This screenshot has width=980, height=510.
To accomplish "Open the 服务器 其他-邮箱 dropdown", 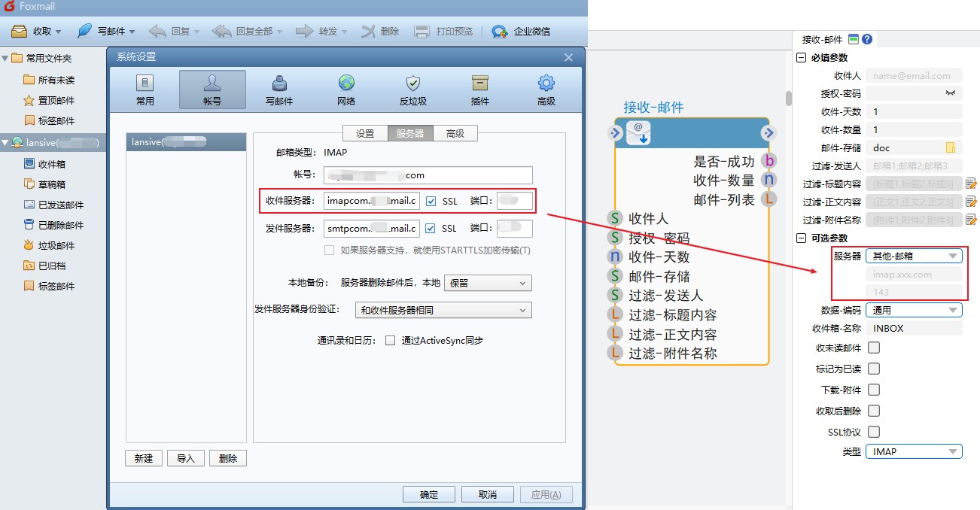I will point(914,256).
